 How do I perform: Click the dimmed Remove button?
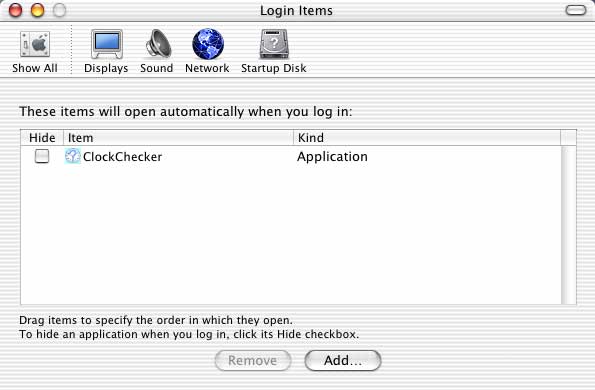tap(253, 360)
